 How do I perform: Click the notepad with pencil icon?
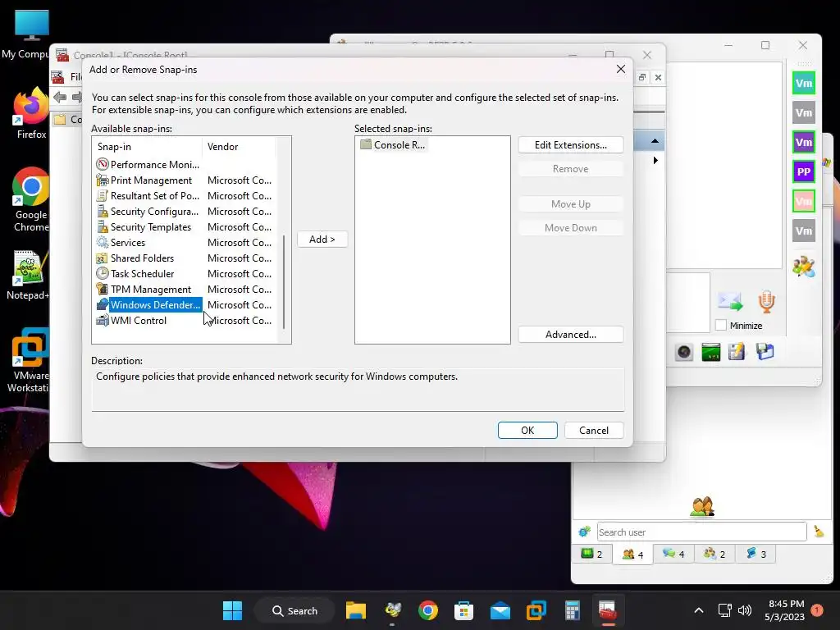737,351
